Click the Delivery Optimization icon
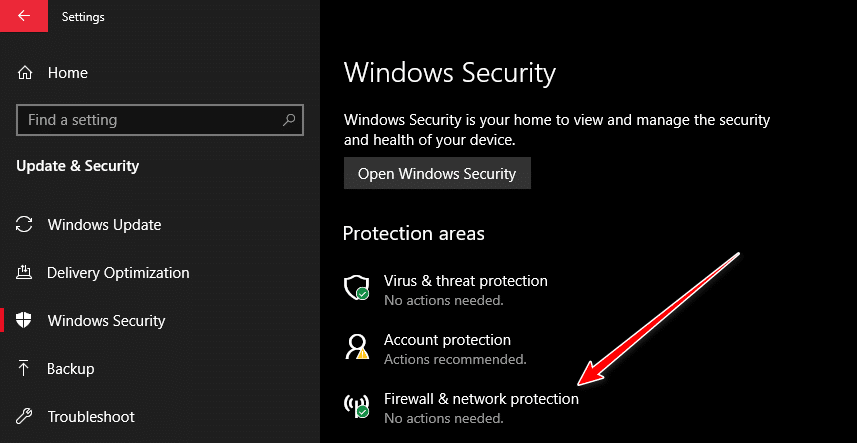 point(26,273)
